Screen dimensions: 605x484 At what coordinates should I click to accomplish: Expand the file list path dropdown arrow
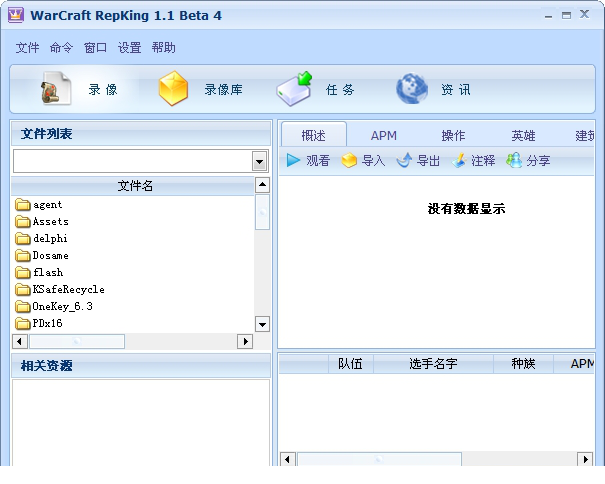tap(260, 161)
